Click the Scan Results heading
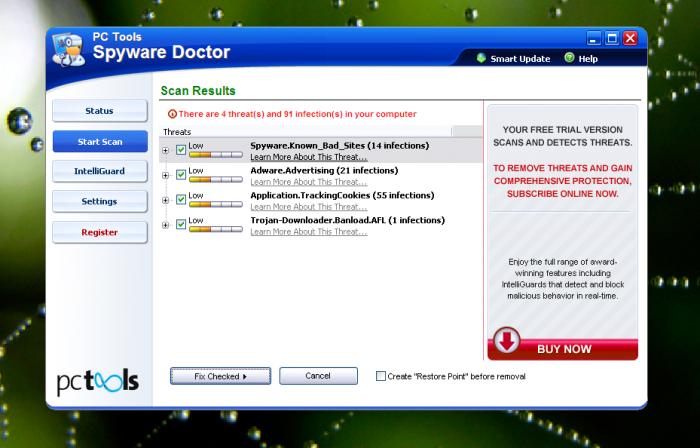 (198, 91)
